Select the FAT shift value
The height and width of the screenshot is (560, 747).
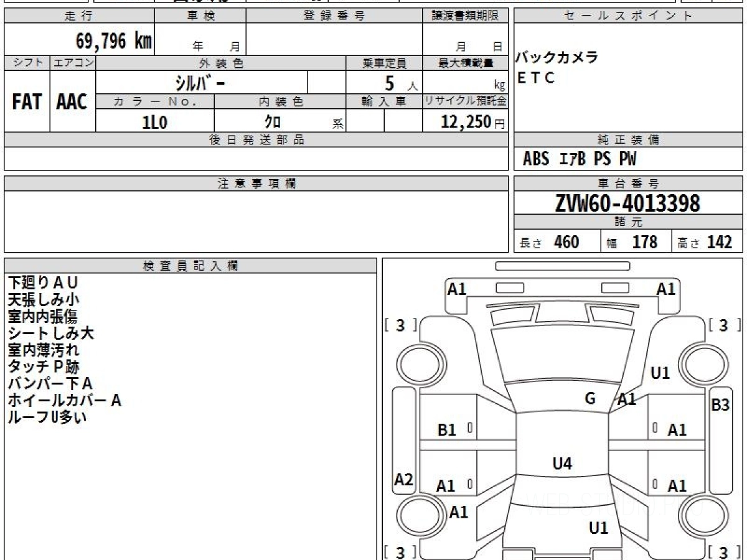27,102
